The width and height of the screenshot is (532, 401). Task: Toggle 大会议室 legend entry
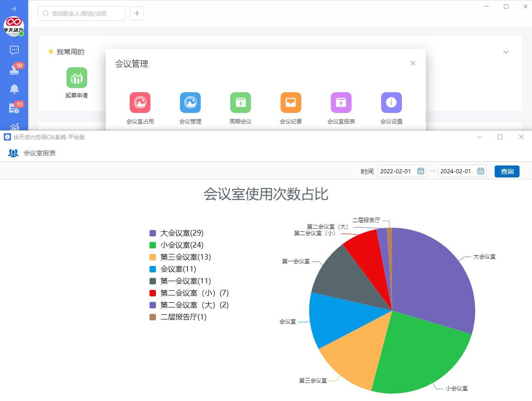click(x=177, y=233)
